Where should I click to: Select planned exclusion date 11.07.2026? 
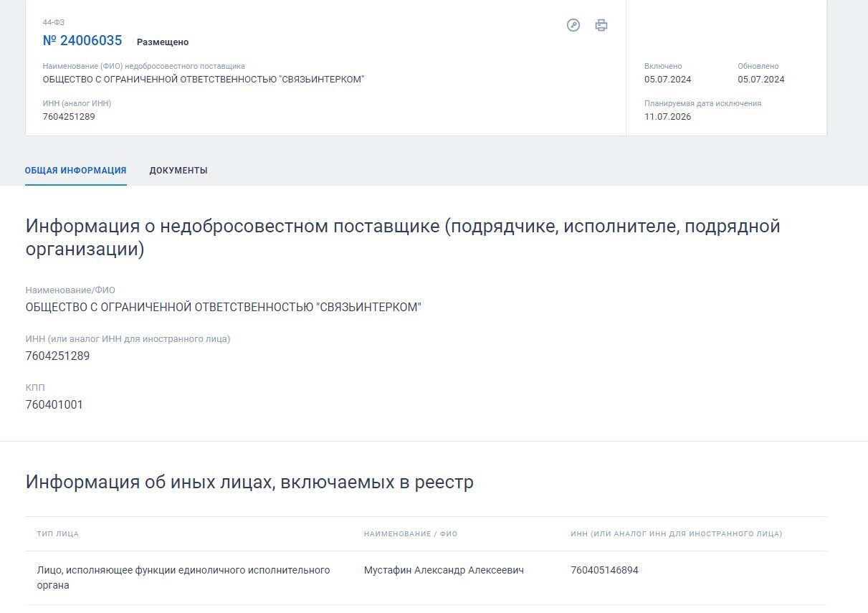coord(668,117)
